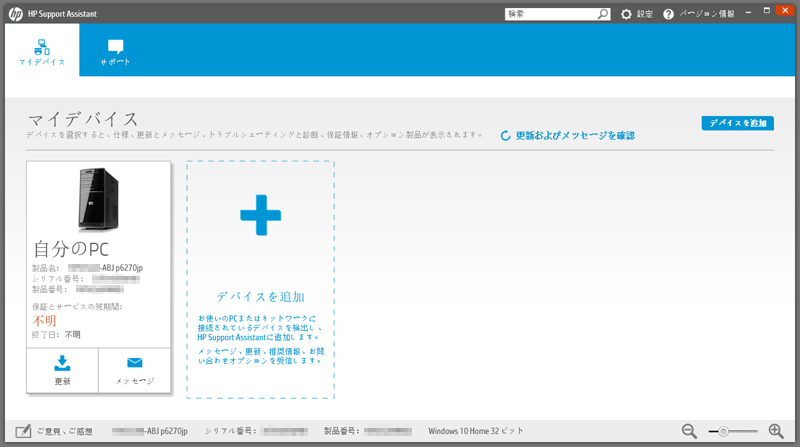Click the search magnifier icon
This screenshot has height=447, width=800.
pyautogui.click(x=603, y=14)
